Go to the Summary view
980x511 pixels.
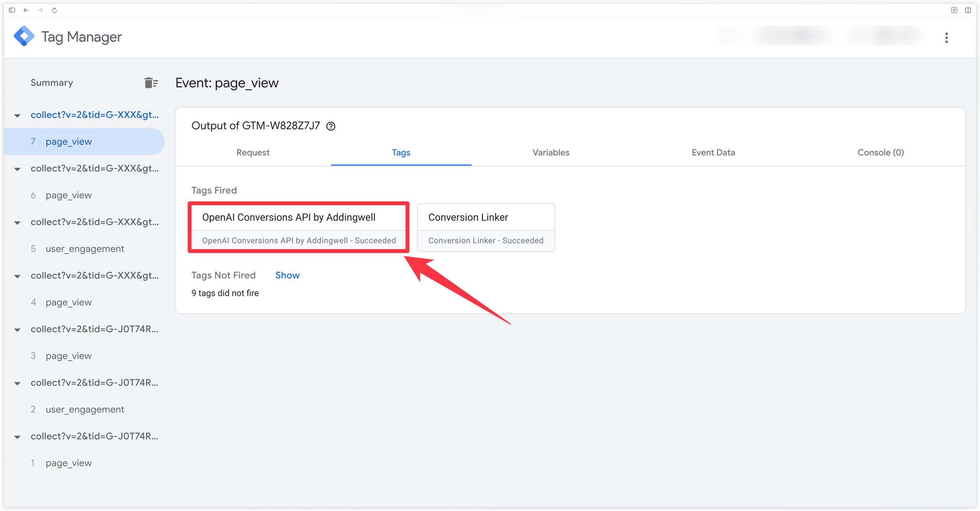coord(52,83)
